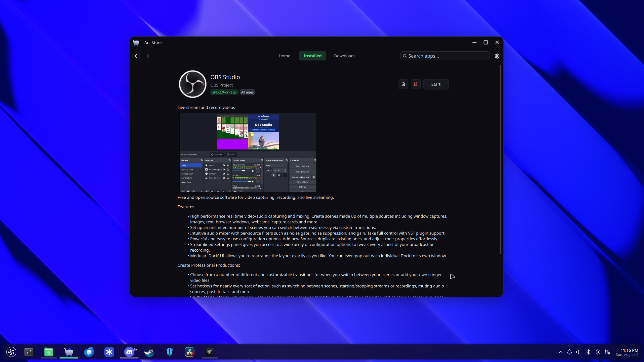Open Arc Store settings gear

pyautogui.click(x=497, y=56)
